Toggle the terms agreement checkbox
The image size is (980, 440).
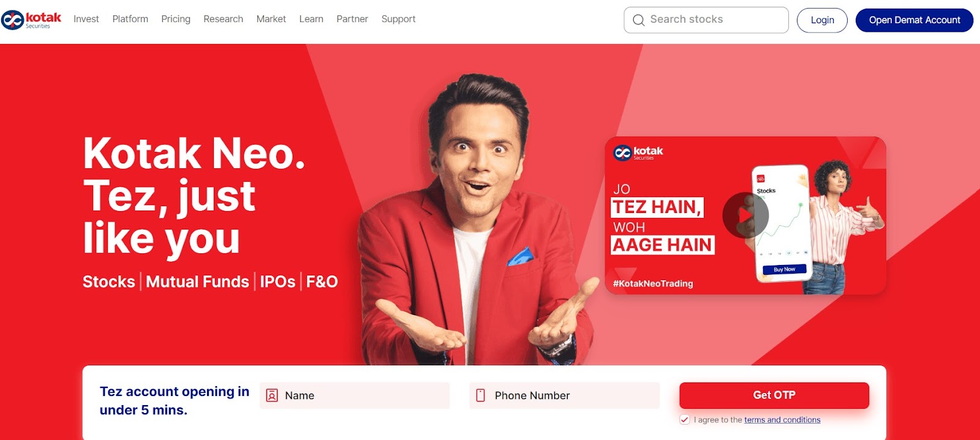coord(685,420)
